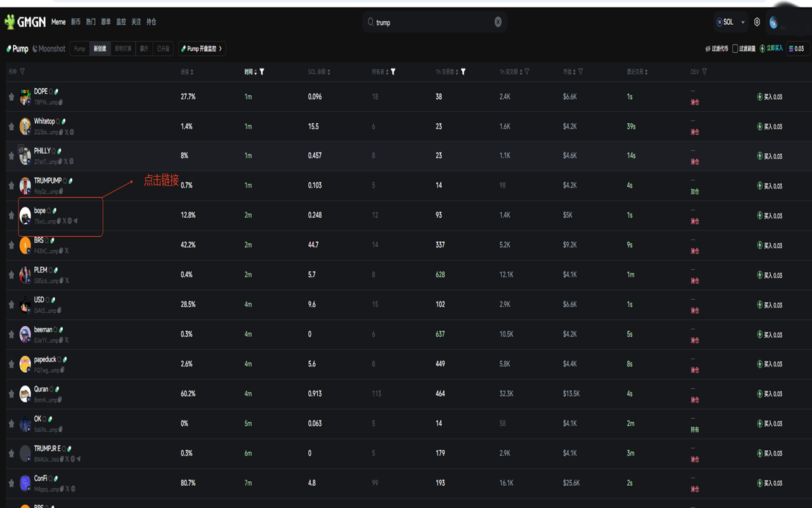
Task: Go to the 热门 nav item
Action: coord(91,22)
